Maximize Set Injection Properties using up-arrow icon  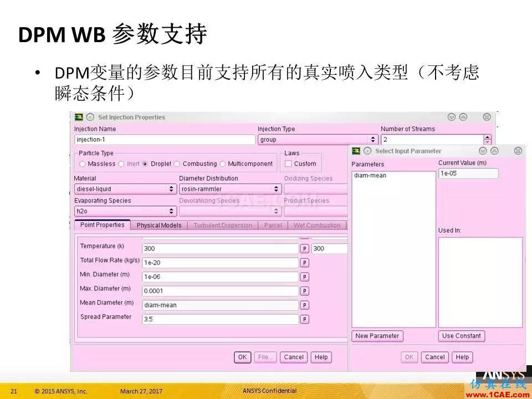point(463,117)
